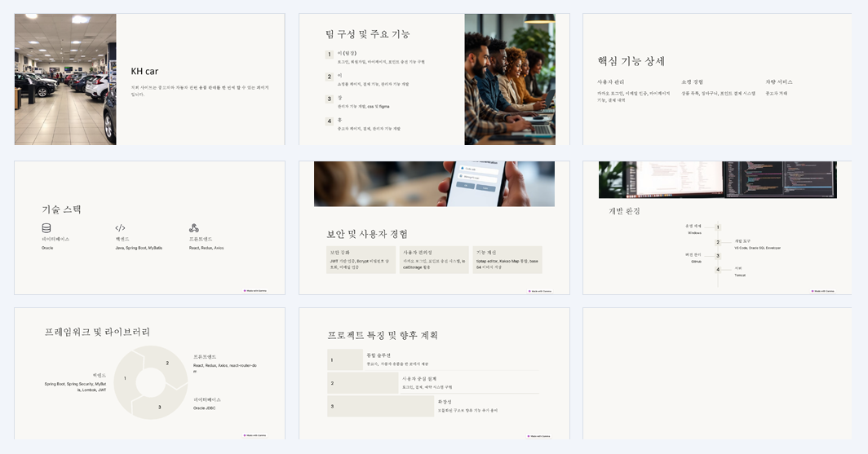
Task: Click the database icon under 기술 스택
Action: [46, 228]
